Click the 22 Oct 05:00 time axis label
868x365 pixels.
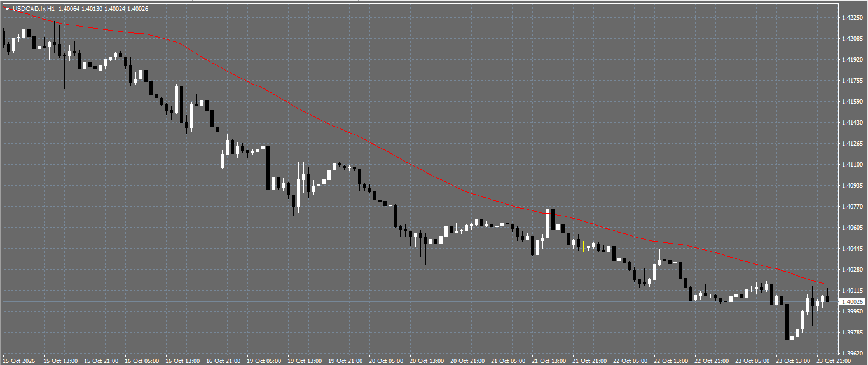point(630,361)
